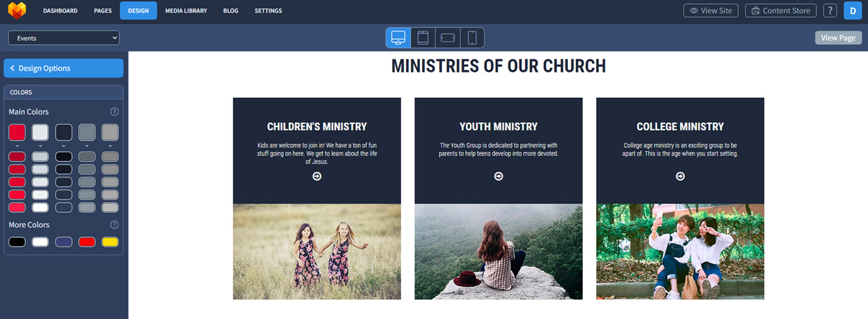This screenshot has height=319, width=868.
Task: Click the More Colors help icon
Action: (114, 225)
